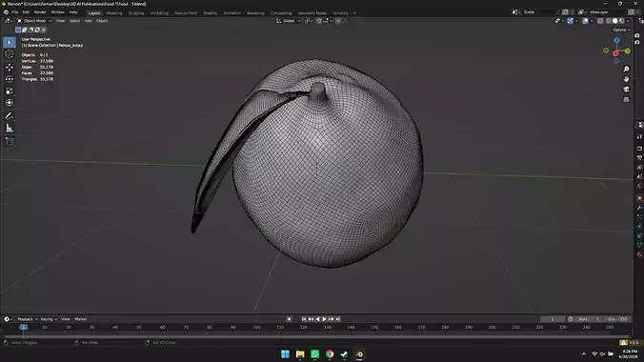The height and width of the screenshot is (362, 644).
Task: Open the viewport Add menu
Action: 89,21
